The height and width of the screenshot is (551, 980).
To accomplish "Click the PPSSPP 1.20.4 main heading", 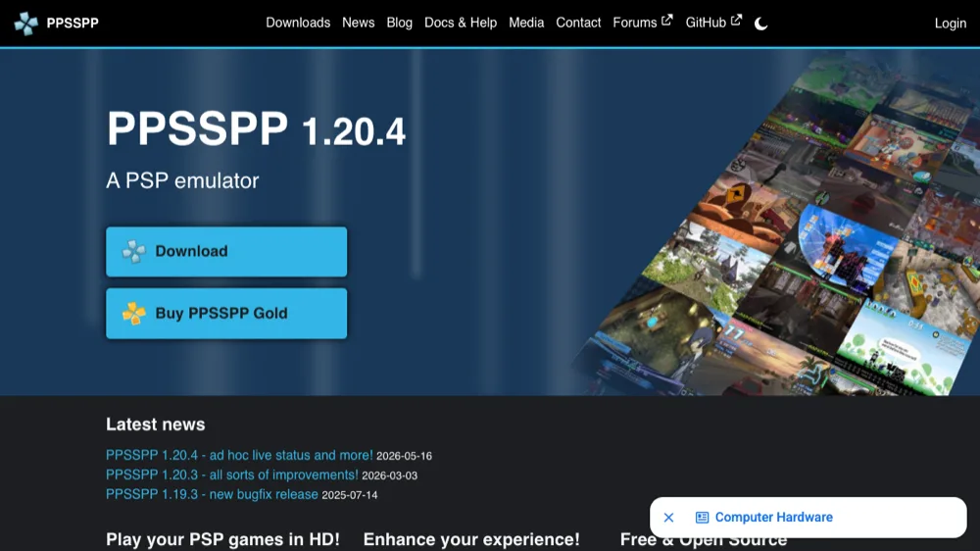I will [x=256, y=128].
